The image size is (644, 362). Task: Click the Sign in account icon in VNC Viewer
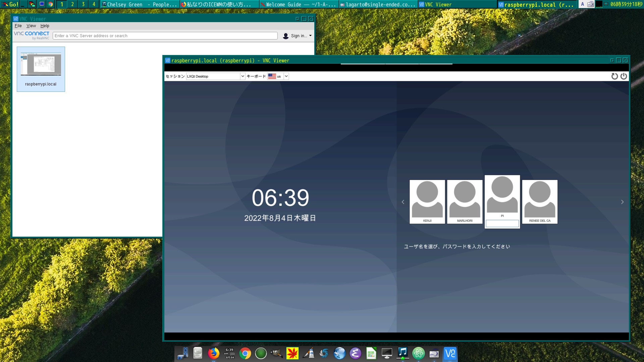(285, 36)
